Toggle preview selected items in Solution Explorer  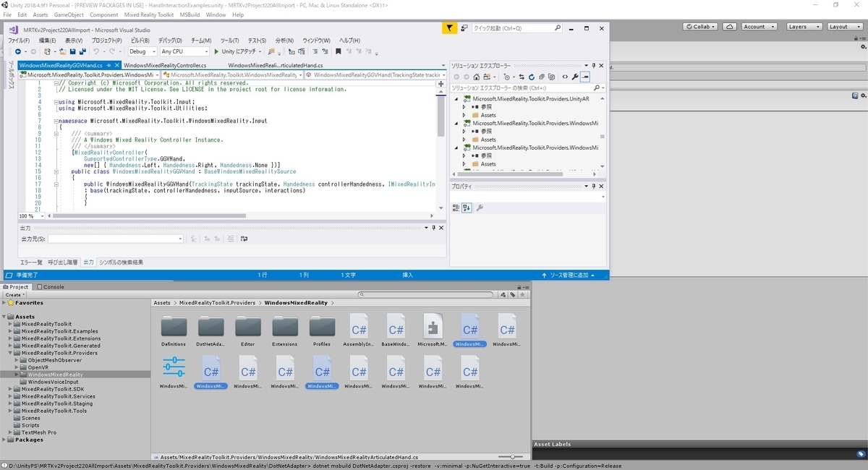click(x=585, y=77)
